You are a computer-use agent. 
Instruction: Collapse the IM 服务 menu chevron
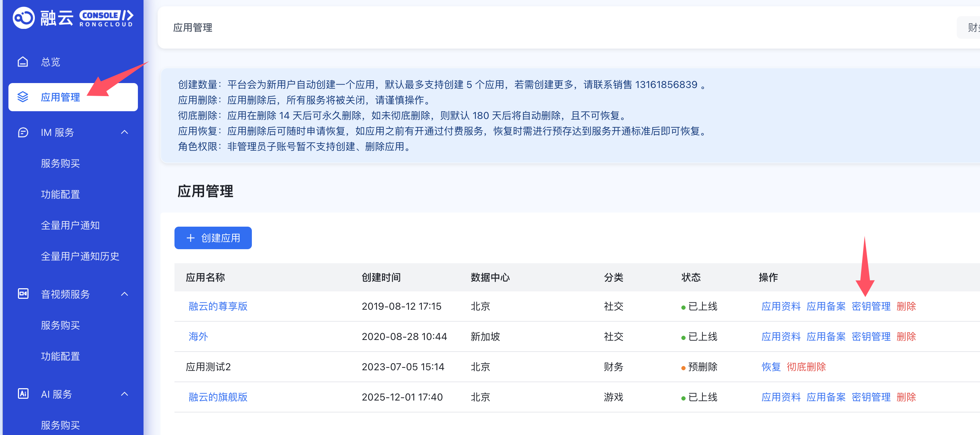click(125, 132)
